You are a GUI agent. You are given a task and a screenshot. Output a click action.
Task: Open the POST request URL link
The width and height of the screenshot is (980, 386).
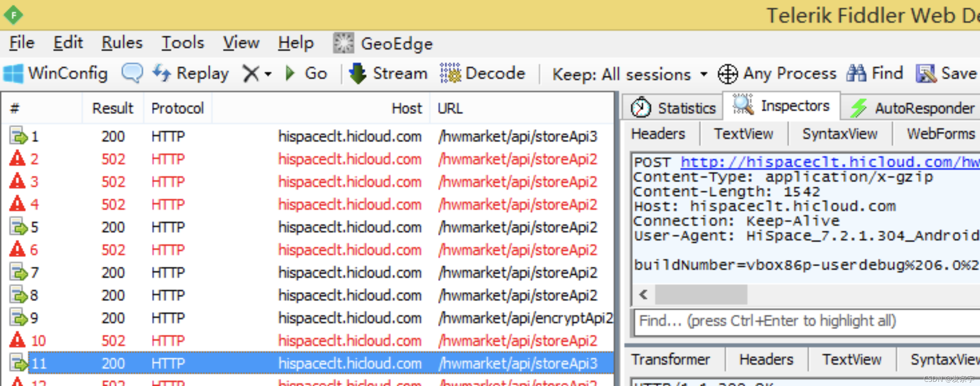click(x=830, y=162)
